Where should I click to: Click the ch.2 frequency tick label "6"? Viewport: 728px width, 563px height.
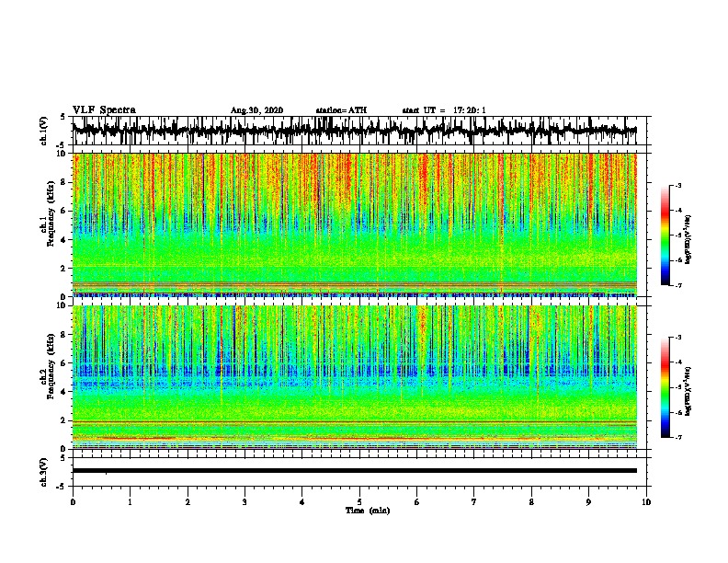tap(63, 362)
